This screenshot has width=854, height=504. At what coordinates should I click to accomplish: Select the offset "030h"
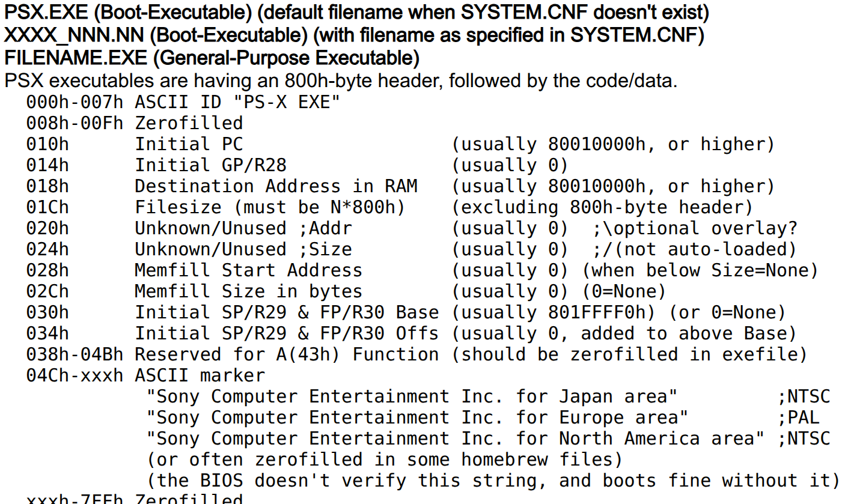pos(47,312)
